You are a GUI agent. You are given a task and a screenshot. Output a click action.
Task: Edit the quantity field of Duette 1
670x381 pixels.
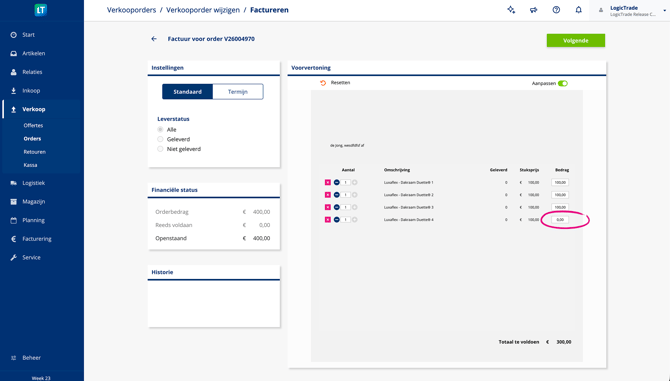[x=346, y=182]
